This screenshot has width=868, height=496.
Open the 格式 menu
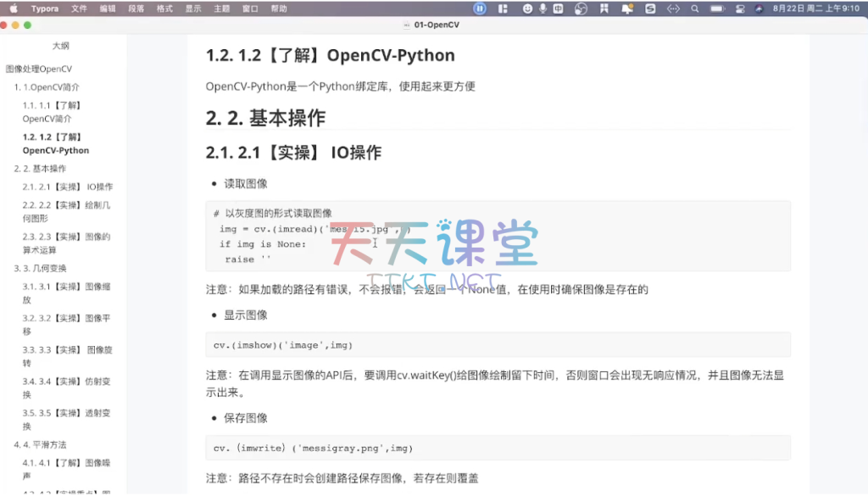164,8
